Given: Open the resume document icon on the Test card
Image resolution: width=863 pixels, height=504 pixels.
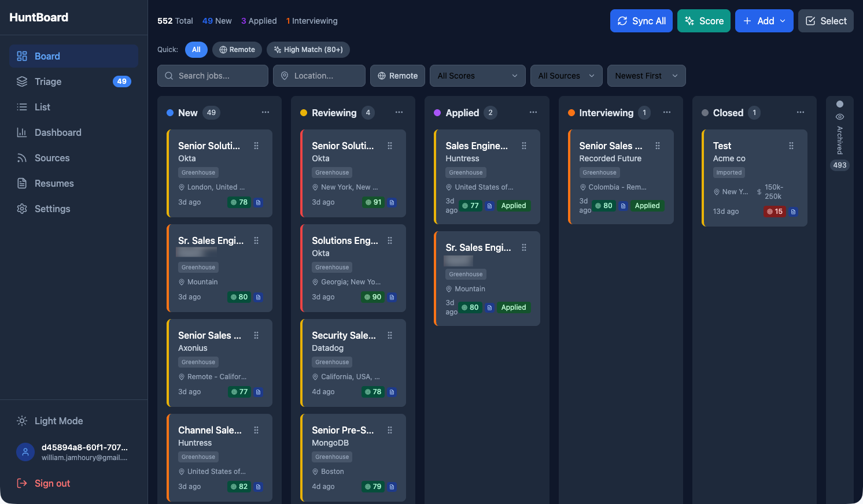Looking at the screenshot, I should tap(792, 212).
